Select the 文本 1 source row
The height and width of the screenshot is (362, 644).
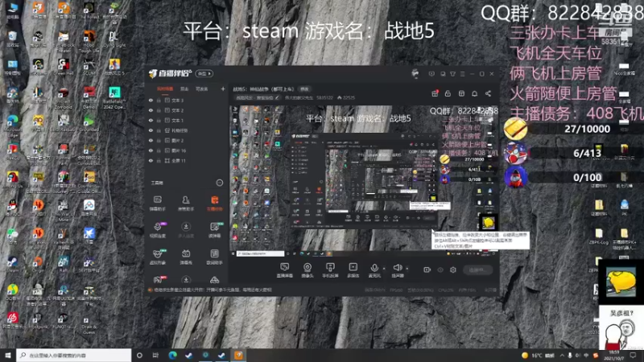(x=187, y=120)
